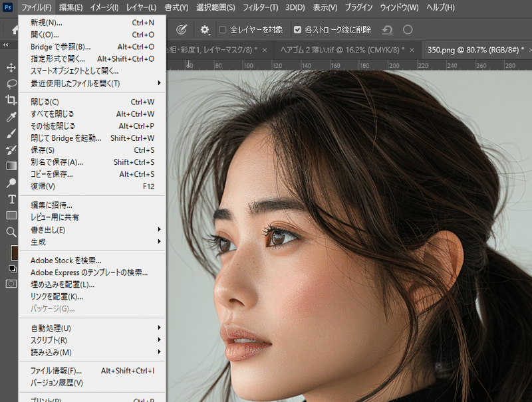
Task: Choose 新規(N)... from File menu
Action: (92, 23)
